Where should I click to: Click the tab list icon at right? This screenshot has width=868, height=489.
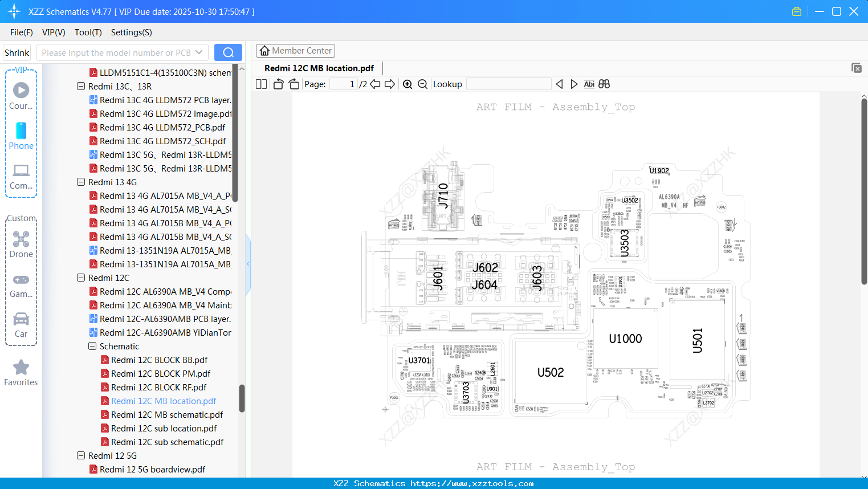[857, 68]
